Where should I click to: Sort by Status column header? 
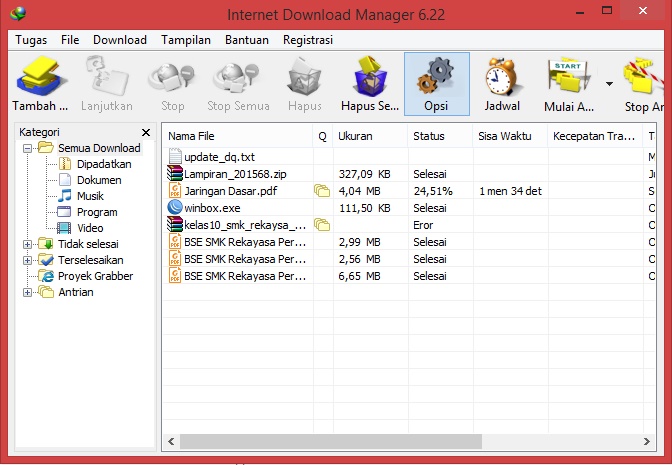point(440,136)
